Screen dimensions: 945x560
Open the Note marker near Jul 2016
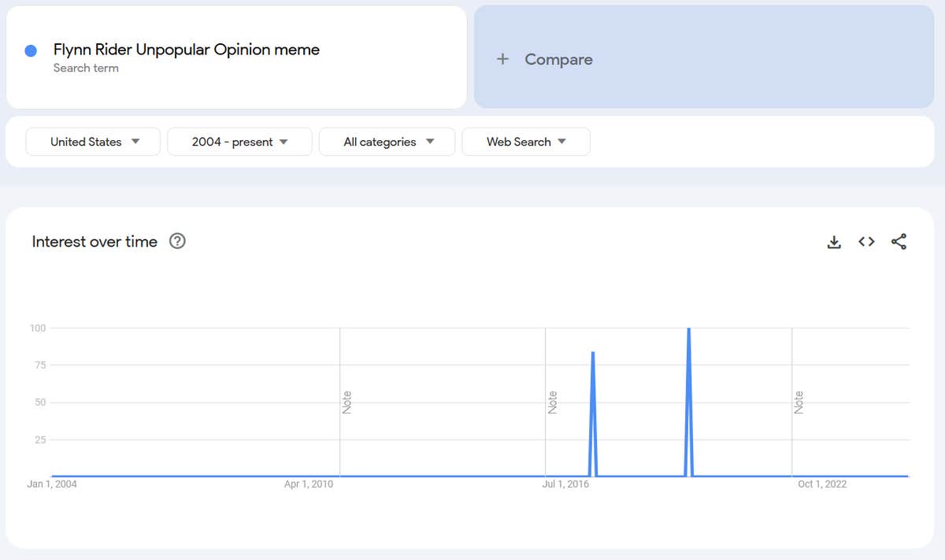pos(553,402)
